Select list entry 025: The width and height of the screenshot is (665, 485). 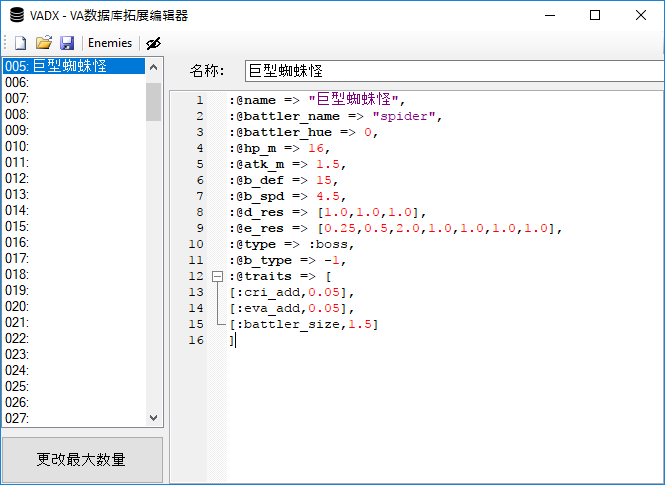pos(74,386)
